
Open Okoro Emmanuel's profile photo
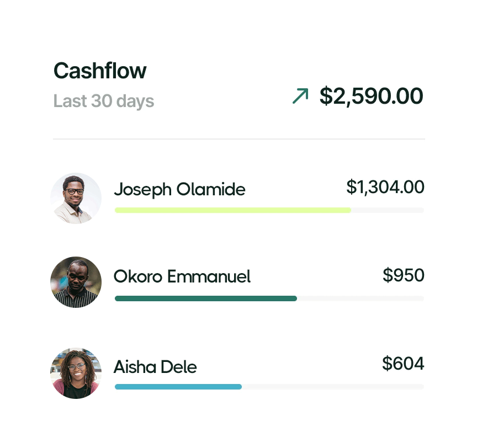76,282
